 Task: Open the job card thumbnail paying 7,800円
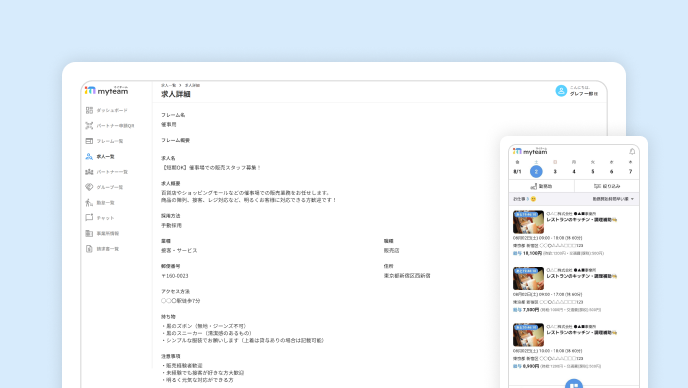(x=528, y=278)
